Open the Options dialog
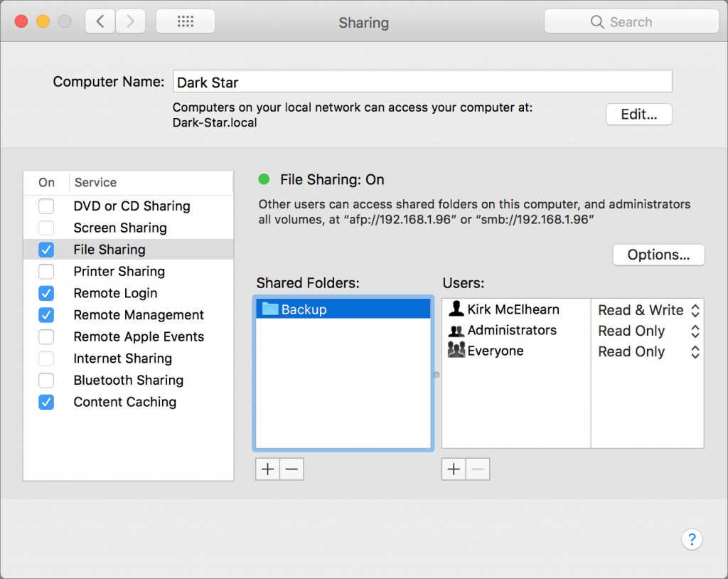The image size is (728, 579). (658, 255)
